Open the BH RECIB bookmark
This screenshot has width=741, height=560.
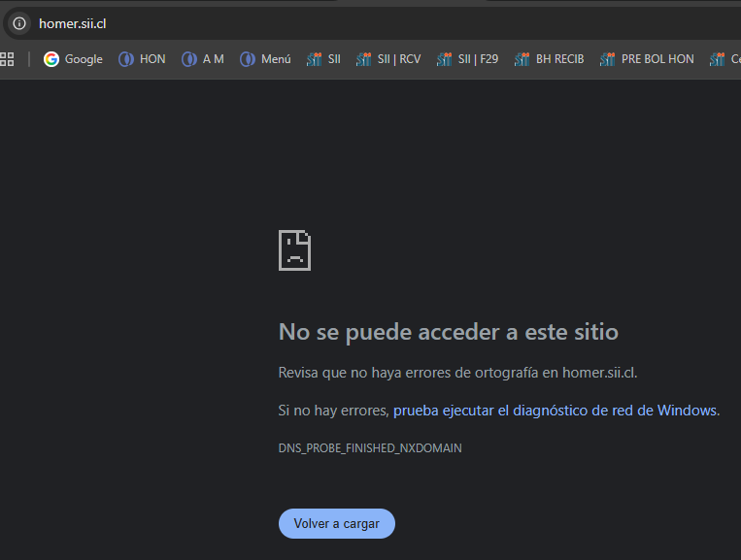click(550, 59)
